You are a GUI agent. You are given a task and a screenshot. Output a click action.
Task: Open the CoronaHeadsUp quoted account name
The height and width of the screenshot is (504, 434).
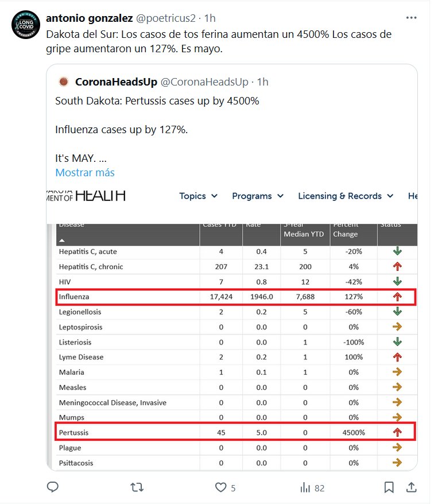point(116,82)
